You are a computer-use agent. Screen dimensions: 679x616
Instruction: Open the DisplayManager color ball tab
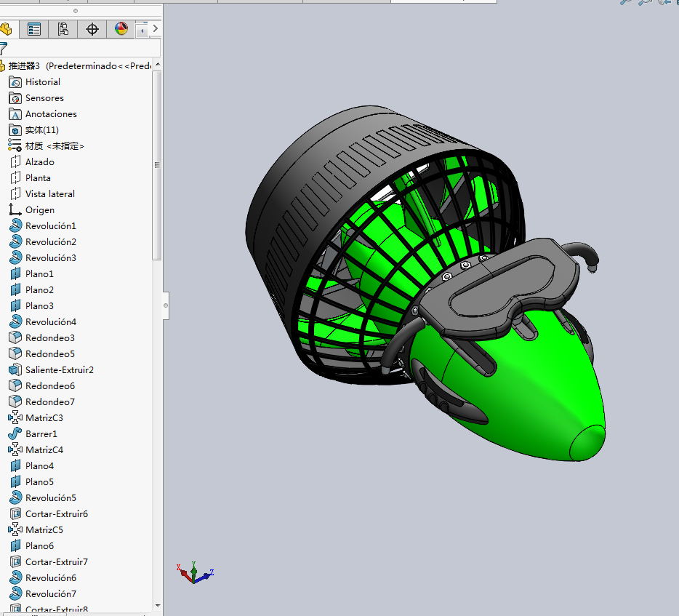(x=121, y=29)
